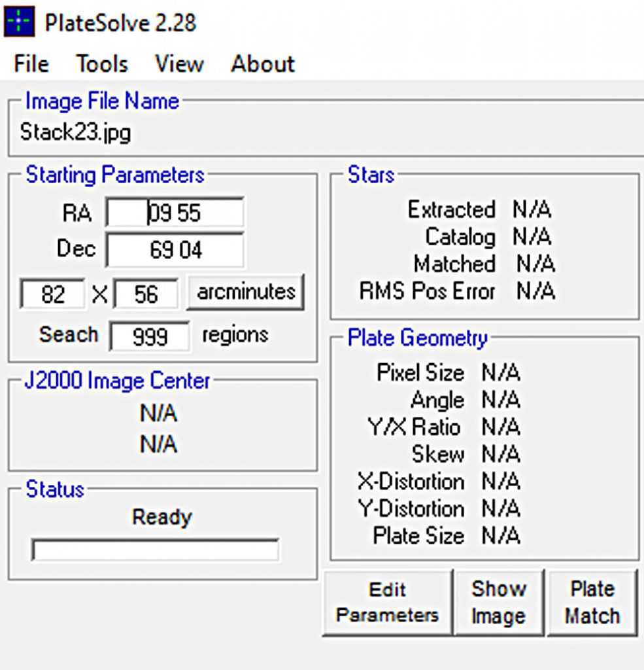The image size is (644, 670).
Task: Open the File menu
Action: tap(31, 64)
